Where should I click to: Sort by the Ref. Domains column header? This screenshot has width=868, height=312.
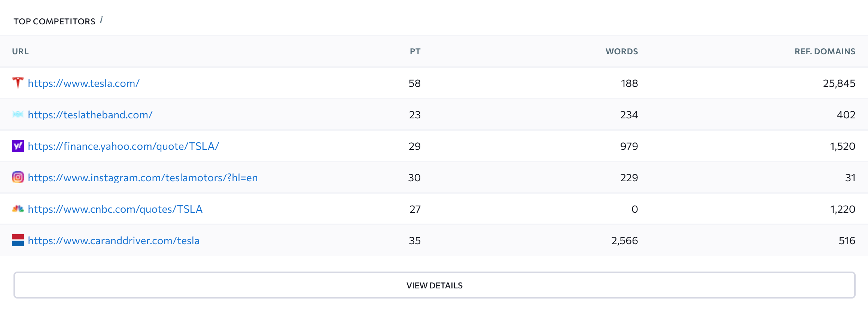coord(825,51)
